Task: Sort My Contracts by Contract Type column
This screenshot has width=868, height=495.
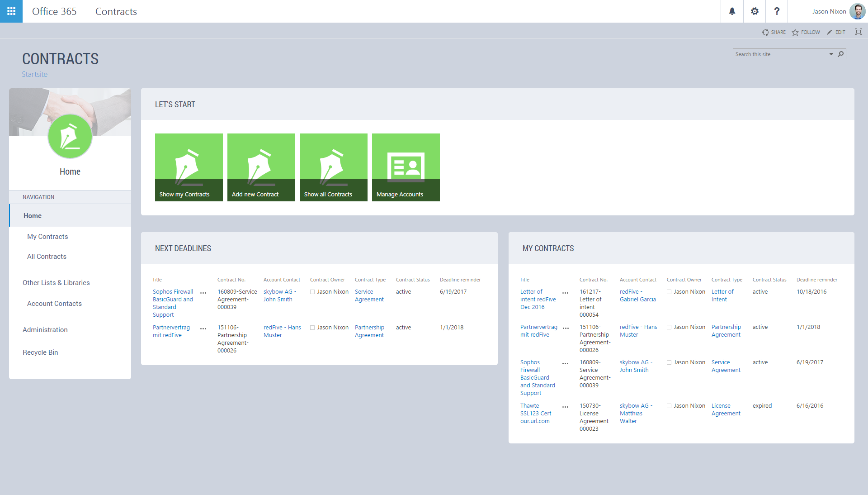Action: click(x=727, y=280)
